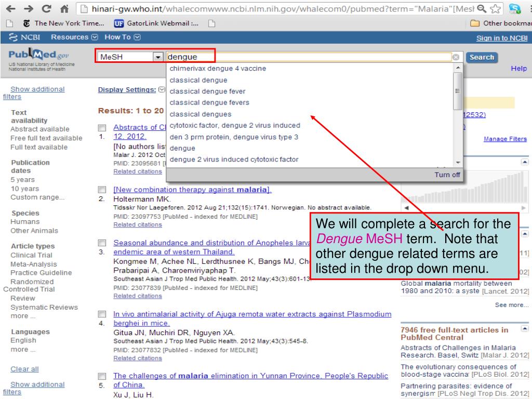Image resolution: width=532 pixels, height=399 pixels.
Task: Open New combination therapy against malaria article
Action: (192, 190)
